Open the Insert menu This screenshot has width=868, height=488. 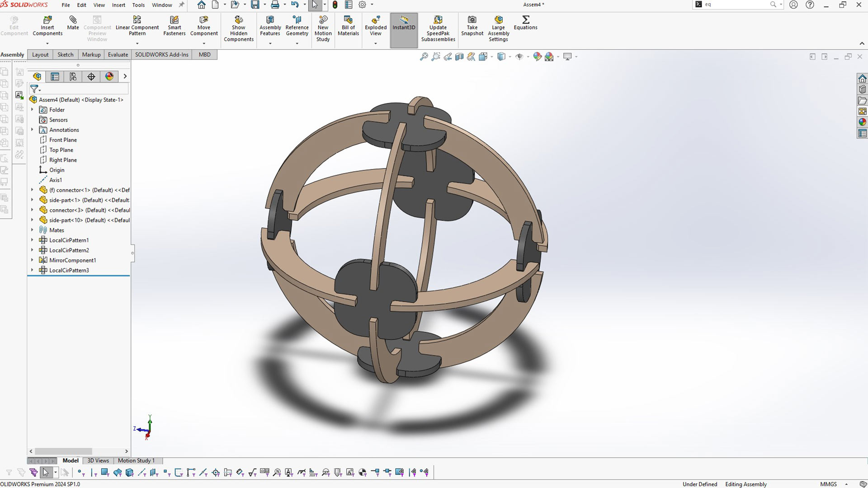[118, 5]
